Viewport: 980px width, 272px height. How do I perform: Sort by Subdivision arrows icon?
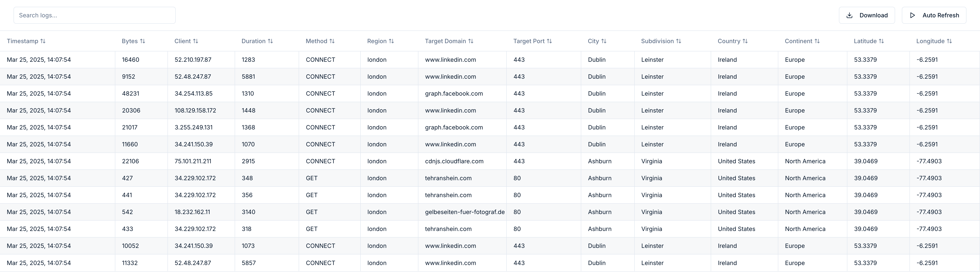(x=679, y=41)
